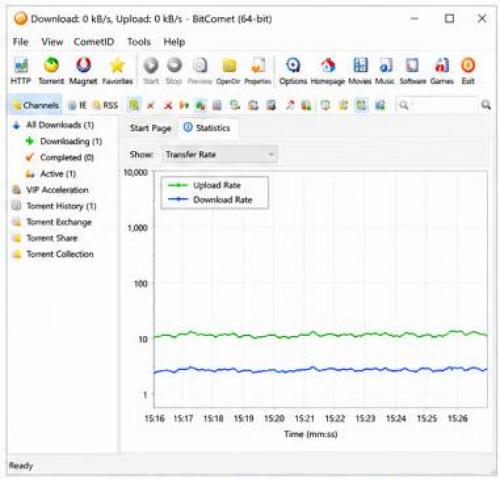Click the orange X remove icon
The image size is (500, 479).
coord(151,106)
